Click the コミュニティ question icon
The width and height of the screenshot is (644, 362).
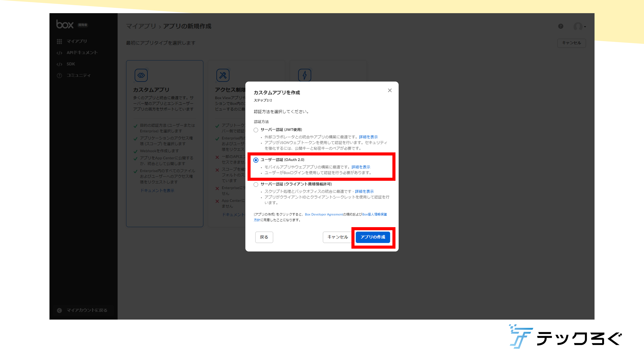(x=59, y=75)
